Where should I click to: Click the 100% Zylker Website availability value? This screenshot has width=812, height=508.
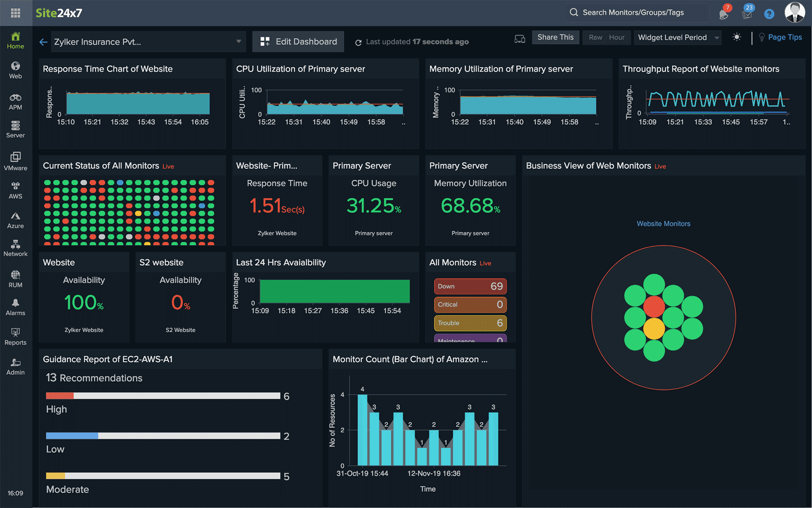[x=84, y=303]
